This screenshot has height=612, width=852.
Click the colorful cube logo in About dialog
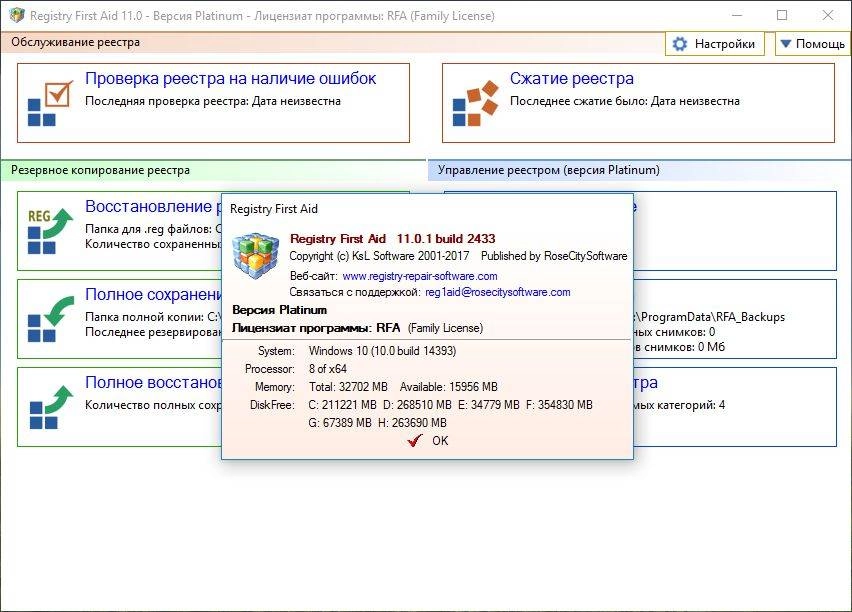pyautogui.click(x=256, y=255)
